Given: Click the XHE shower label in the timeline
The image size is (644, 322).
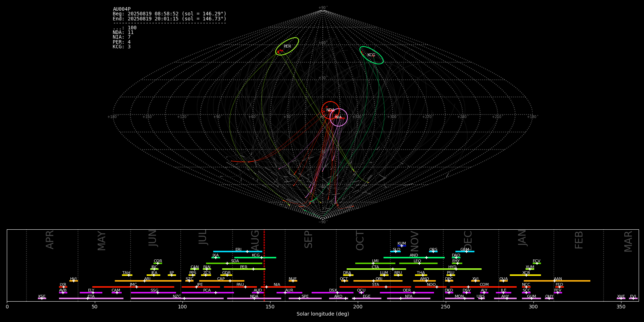Looking at the screenshot, I should point(621,297).
